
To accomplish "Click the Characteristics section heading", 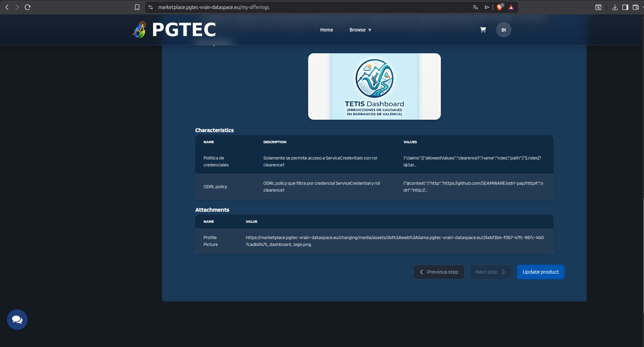I will [x=215, y=130].
